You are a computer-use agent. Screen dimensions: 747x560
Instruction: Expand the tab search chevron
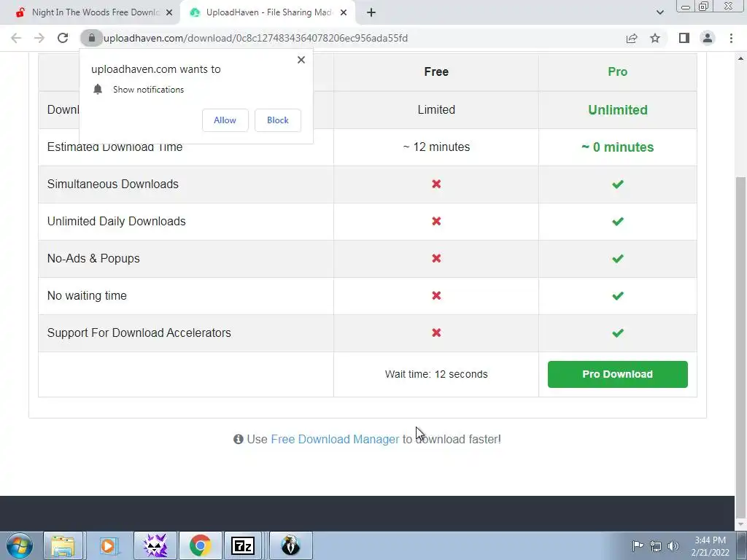[659, 12]
